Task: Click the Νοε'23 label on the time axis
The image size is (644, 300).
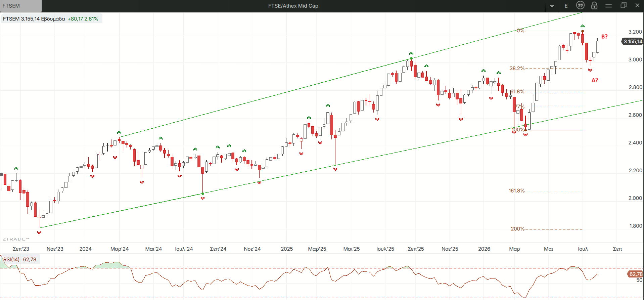Action: pyautogui.click(x=55, y=249)
